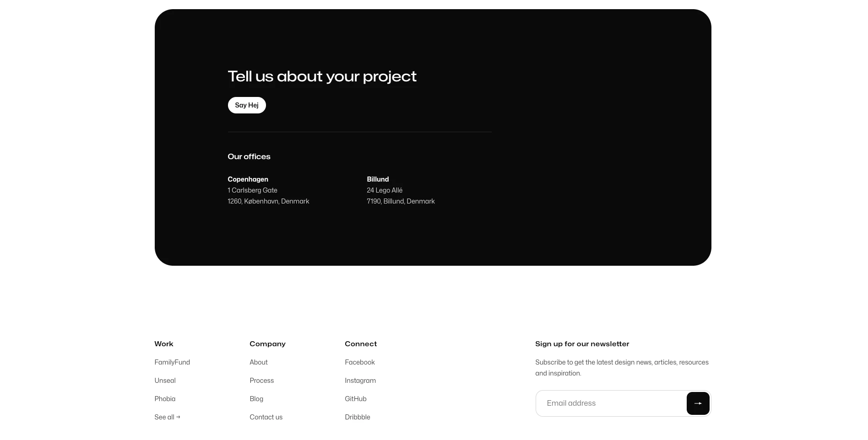The width and height of the screenshot is (868, 440).
Task: Select the '1 Carlsberg Gate' address line
Action: (x=252, y=190)
